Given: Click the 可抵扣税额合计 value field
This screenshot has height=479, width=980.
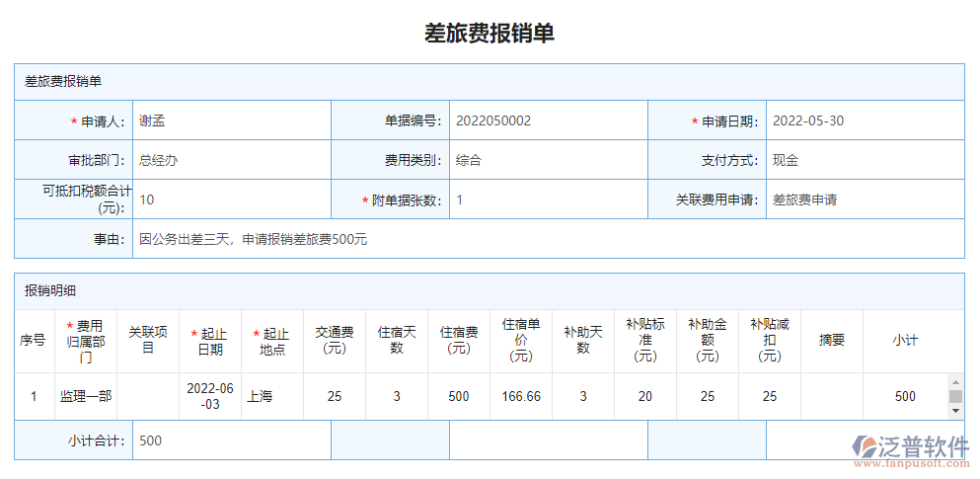Looking at the screenshot, I should 232,200.
